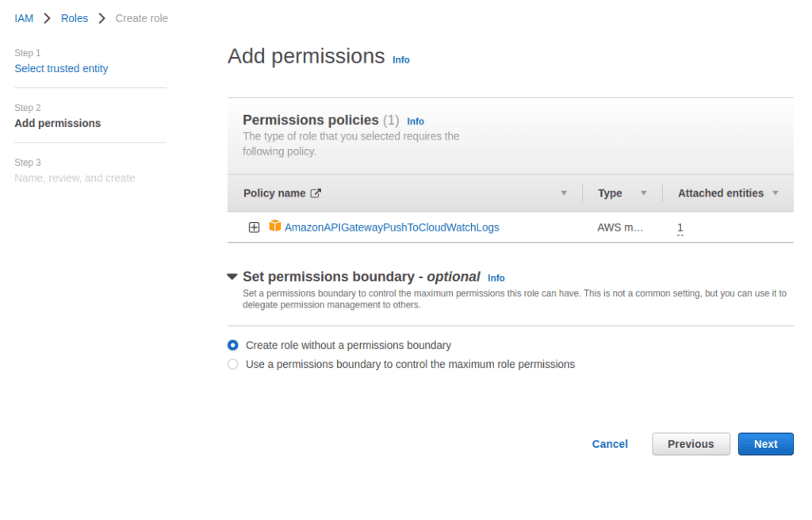Click the Previous button
The height and width of the screenshot is (520, 812).
pos(691,444)
